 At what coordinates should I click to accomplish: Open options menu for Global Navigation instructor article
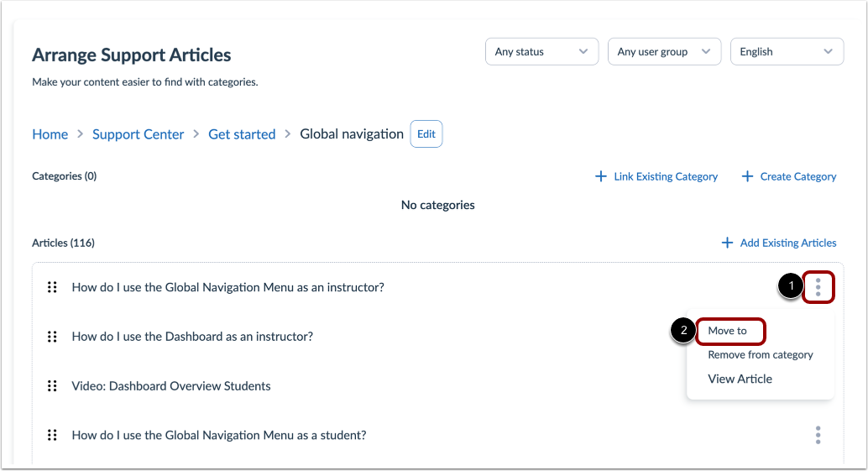pos(818,288)
